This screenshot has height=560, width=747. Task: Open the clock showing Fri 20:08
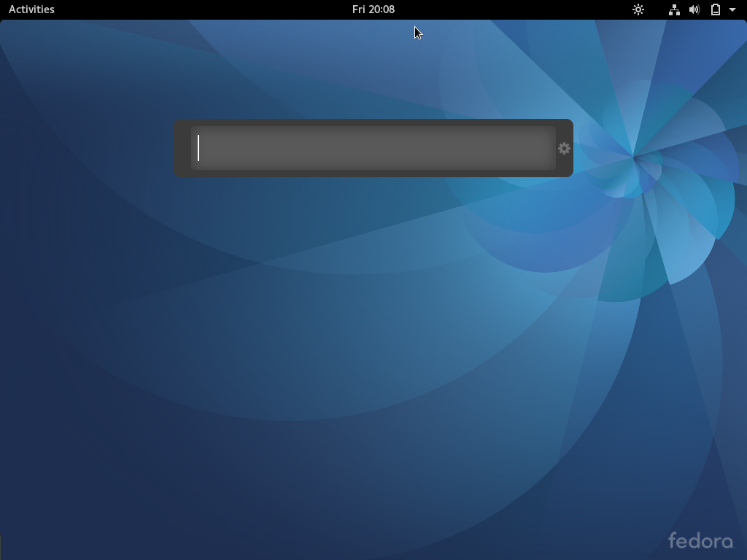[x=373, y=9]
